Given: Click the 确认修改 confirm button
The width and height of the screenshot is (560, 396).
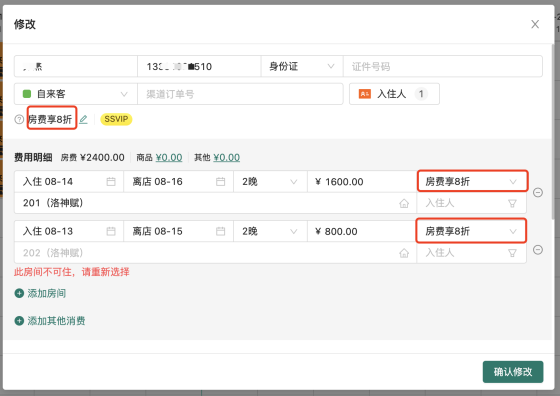Looking at the screenshot, I should tap(513, 372).
